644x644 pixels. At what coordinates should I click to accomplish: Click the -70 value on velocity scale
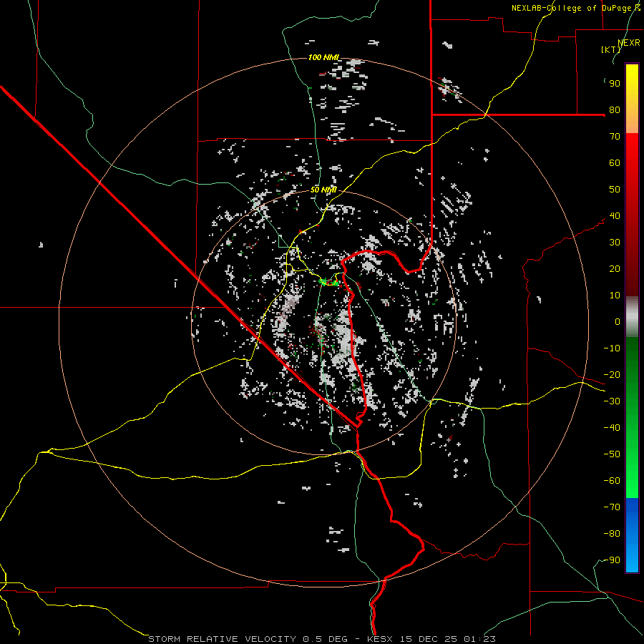[612, 507]
